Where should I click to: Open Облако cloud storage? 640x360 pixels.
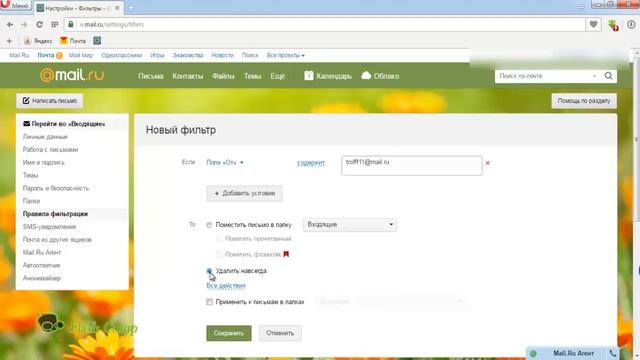coord(380,76)
